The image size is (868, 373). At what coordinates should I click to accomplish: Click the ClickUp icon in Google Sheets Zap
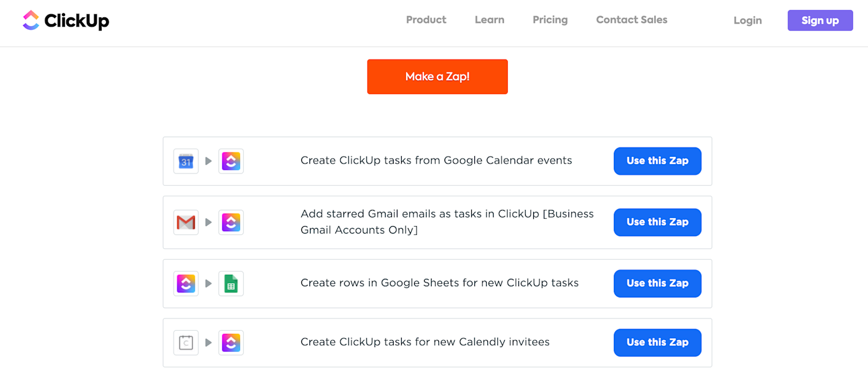tap(186, 284)
